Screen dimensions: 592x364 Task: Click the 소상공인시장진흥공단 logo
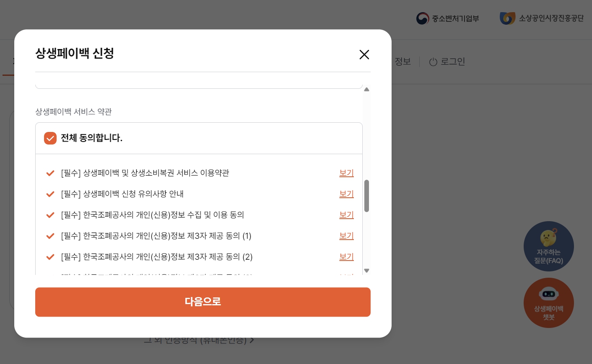coord(541,18)
